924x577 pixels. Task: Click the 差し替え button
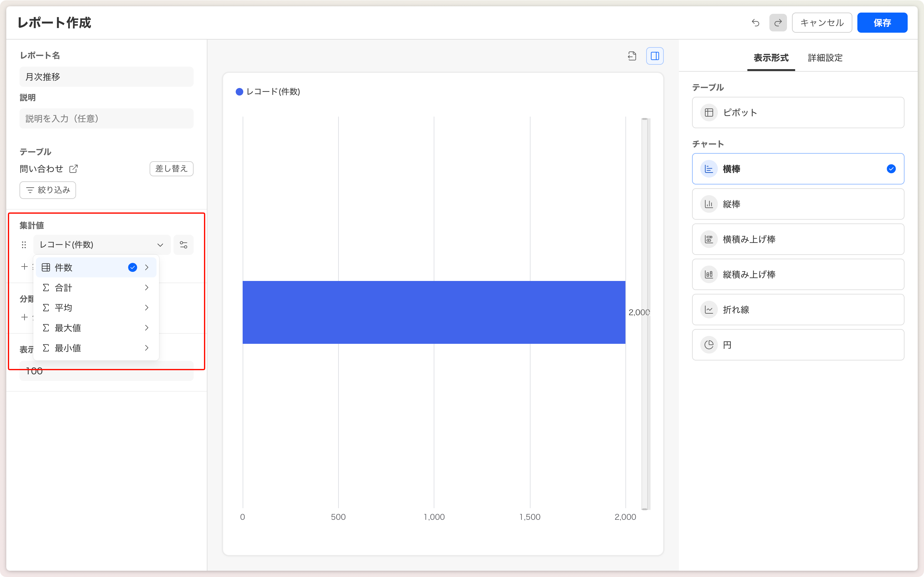click(171, 169)
